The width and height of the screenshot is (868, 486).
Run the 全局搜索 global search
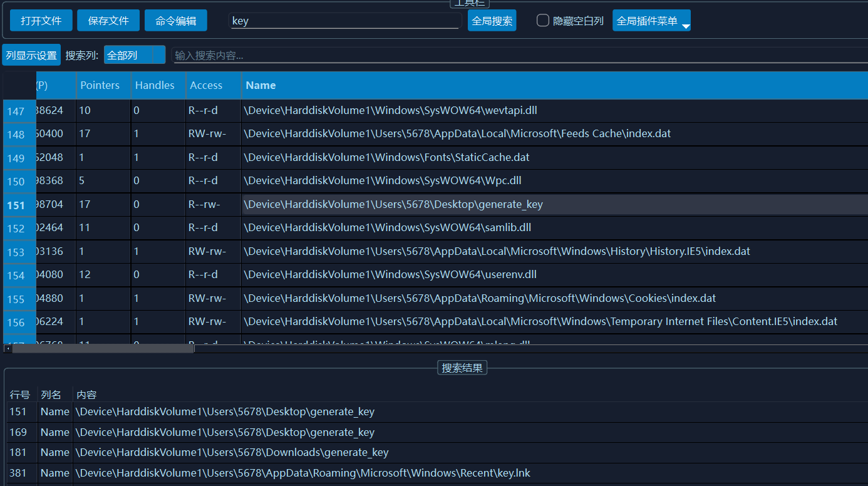(492, 21)
